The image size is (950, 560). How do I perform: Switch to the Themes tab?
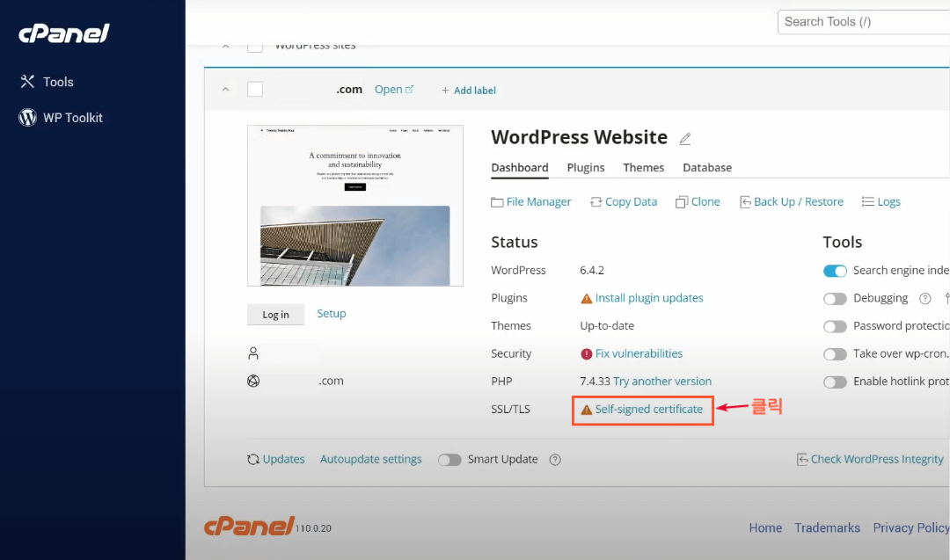coord(643,168)
